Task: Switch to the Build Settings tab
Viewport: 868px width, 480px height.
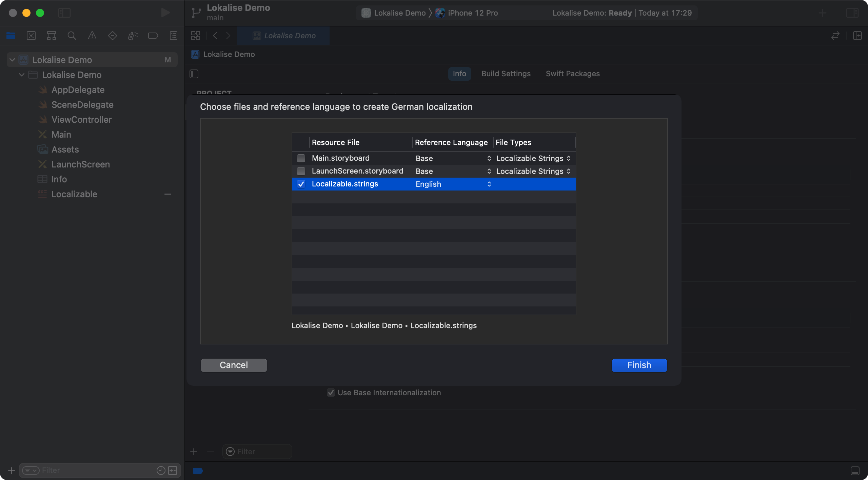Action: point(506,74)
